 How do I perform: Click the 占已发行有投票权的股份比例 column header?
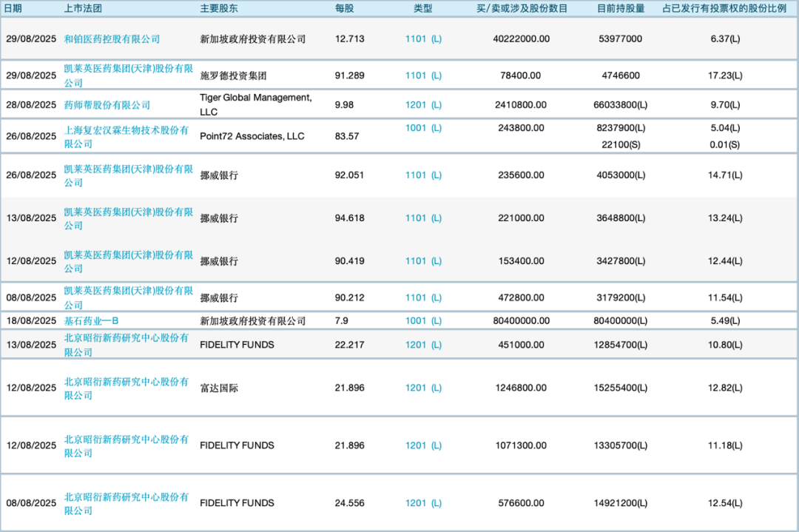(724, 9)
